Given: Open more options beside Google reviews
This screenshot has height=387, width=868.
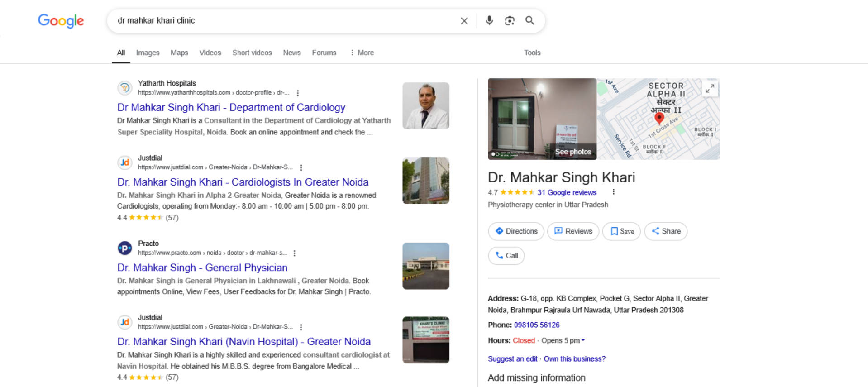Looking at the screenshot, I should 614,192.
